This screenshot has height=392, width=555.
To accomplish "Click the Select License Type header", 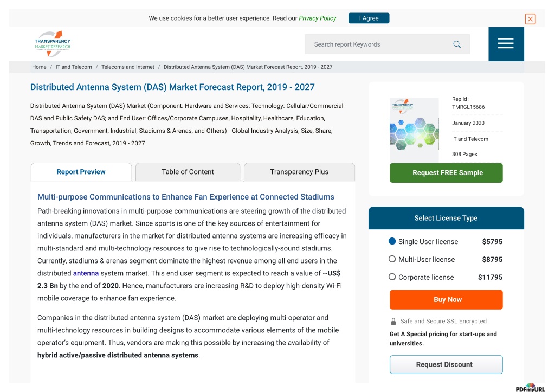I will pos(446,218).
